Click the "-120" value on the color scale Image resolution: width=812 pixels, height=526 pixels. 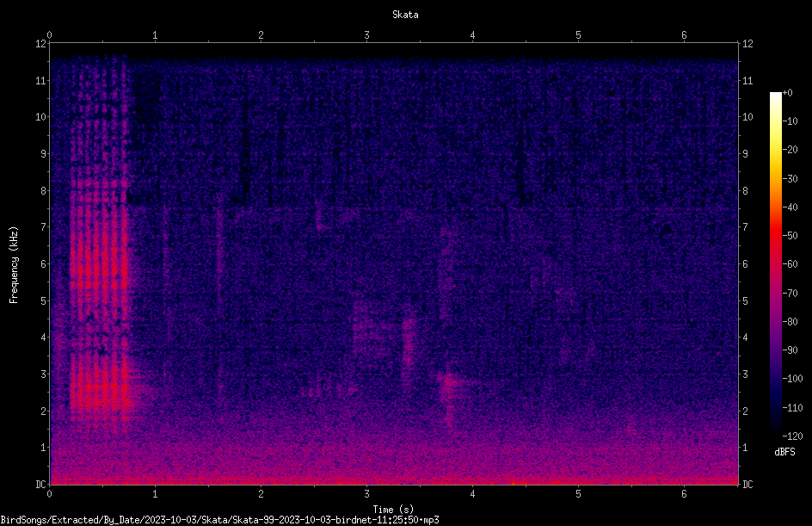793,436
